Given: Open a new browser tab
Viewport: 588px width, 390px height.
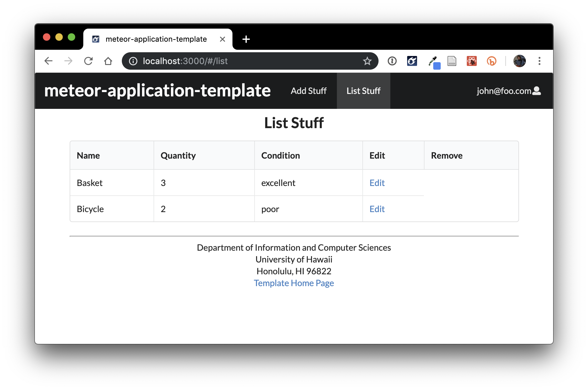Looking at the screenshot, I should pyautogui.click(x=246, y=39).
